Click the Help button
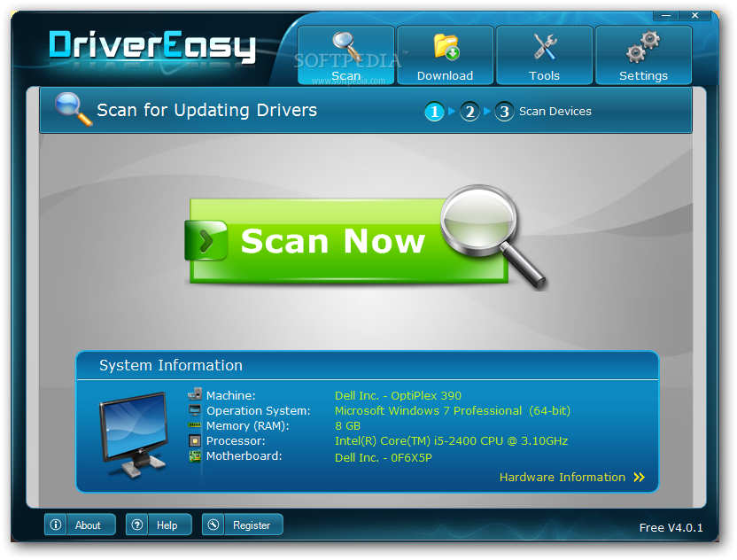The height and width of the screenshot is (560, 737). [159, 525]
